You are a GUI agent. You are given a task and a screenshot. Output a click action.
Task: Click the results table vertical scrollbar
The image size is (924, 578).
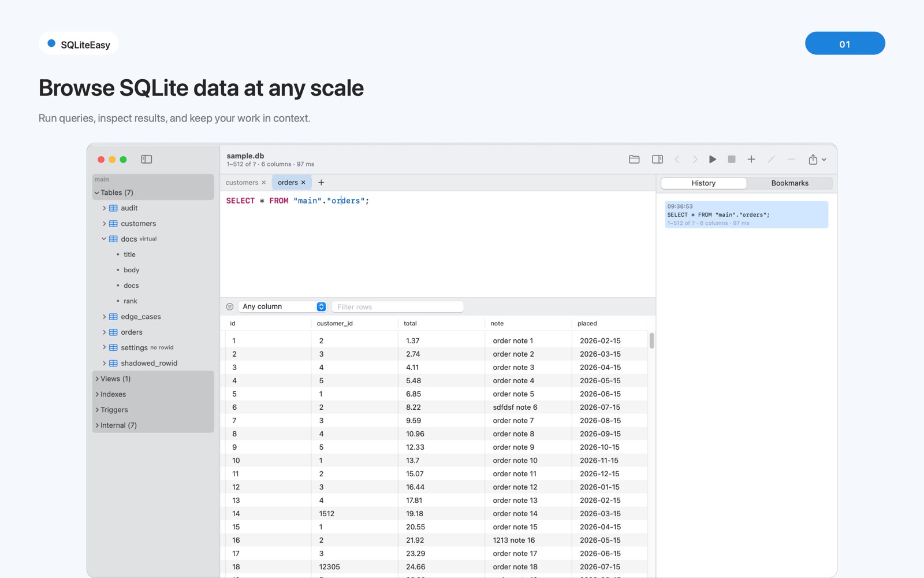pyautogui.click(x=652, y=340)
